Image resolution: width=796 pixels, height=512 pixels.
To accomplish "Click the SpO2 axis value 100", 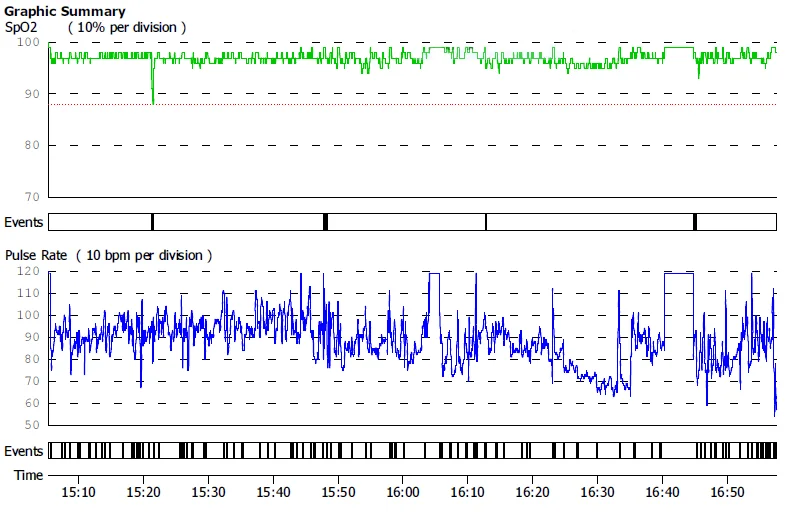I will point(28,42).
